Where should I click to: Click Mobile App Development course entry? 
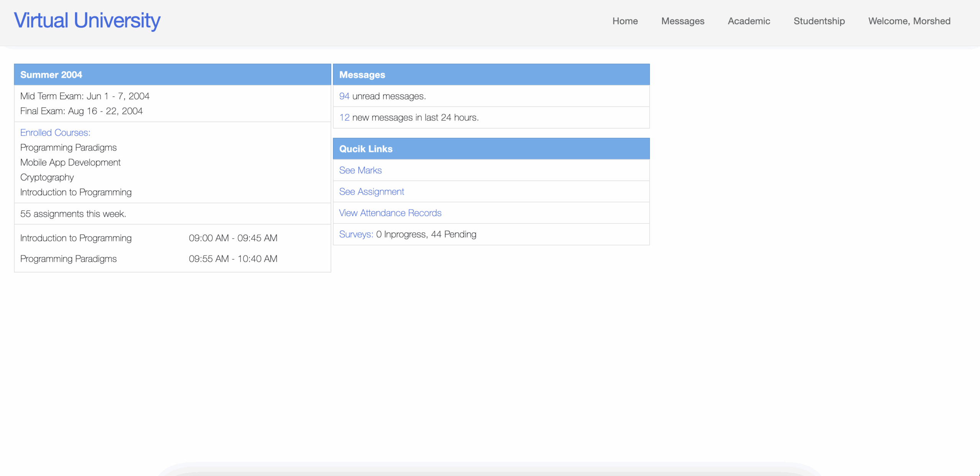[70, 162]
